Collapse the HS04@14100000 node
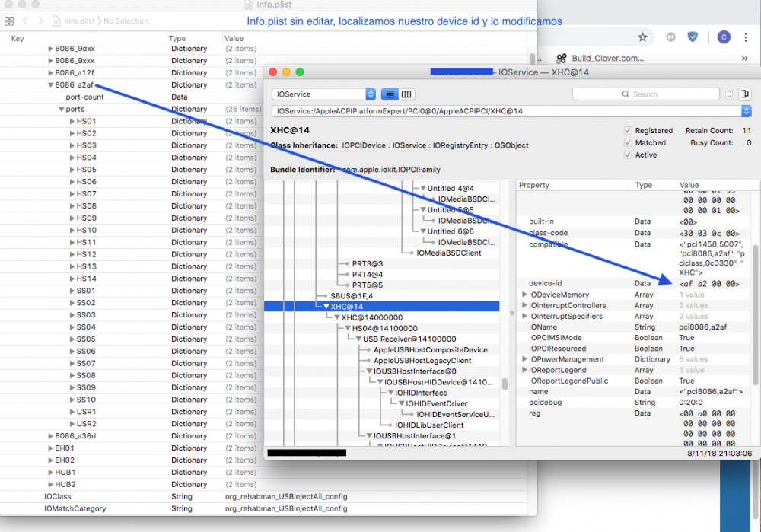This screenshot has width=761, height=532. [x=348, y=328]
